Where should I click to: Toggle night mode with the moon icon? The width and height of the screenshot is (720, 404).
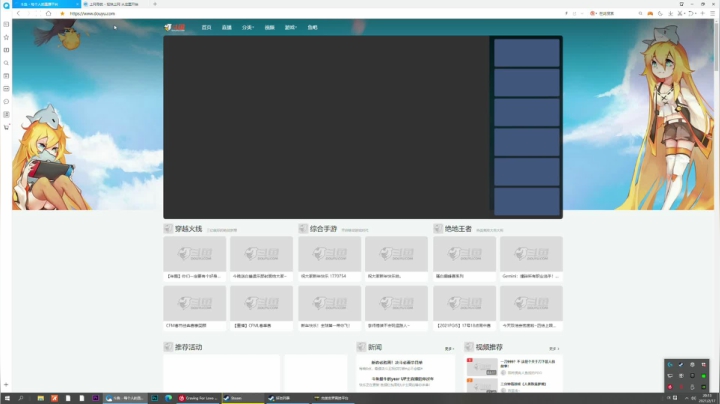tap(660, 14)
